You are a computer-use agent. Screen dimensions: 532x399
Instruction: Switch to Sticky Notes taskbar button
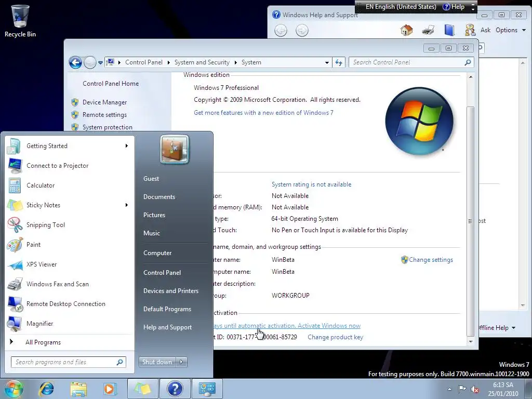(142, 389)
